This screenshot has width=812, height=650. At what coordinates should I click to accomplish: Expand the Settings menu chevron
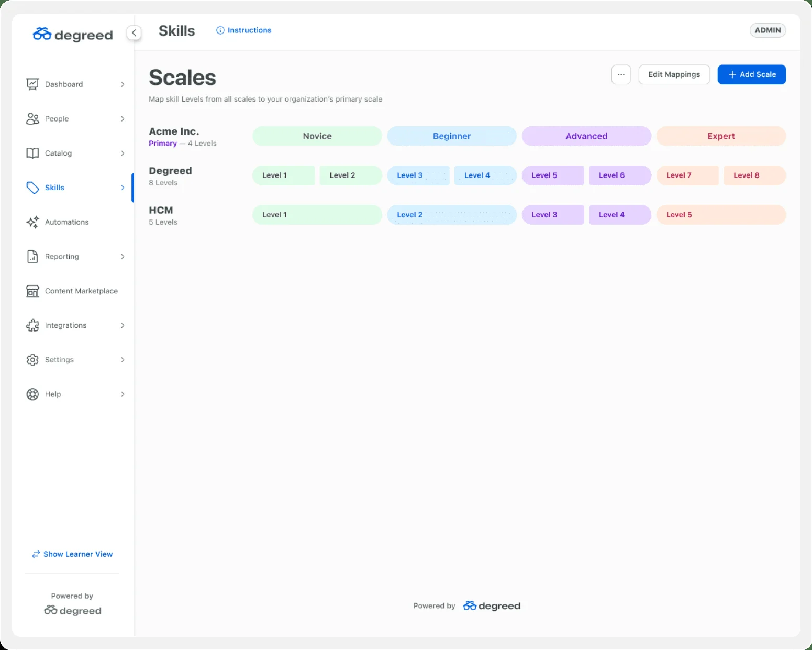click(x=123, y=360)
